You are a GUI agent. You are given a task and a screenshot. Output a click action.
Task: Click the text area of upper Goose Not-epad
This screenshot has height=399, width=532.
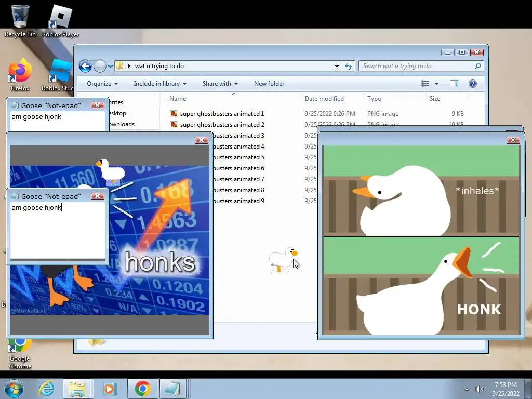[x=58, y=122]
